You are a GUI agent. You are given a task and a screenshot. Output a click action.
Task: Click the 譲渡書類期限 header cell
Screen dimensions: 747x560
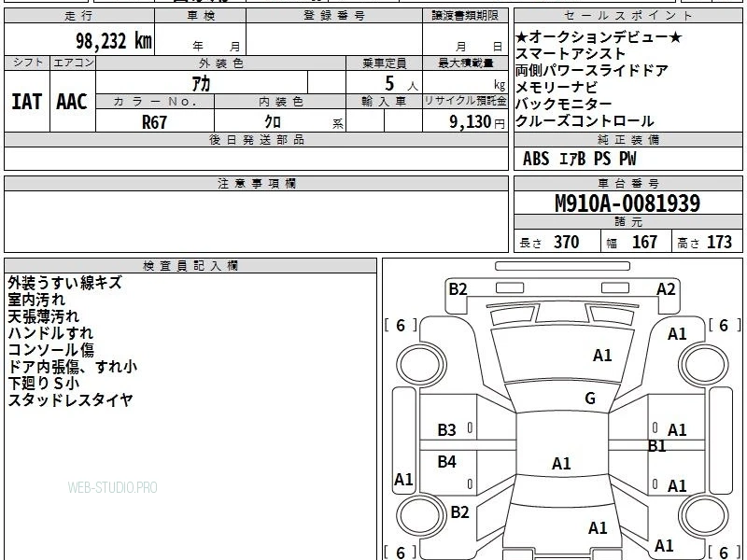[465, 16]
